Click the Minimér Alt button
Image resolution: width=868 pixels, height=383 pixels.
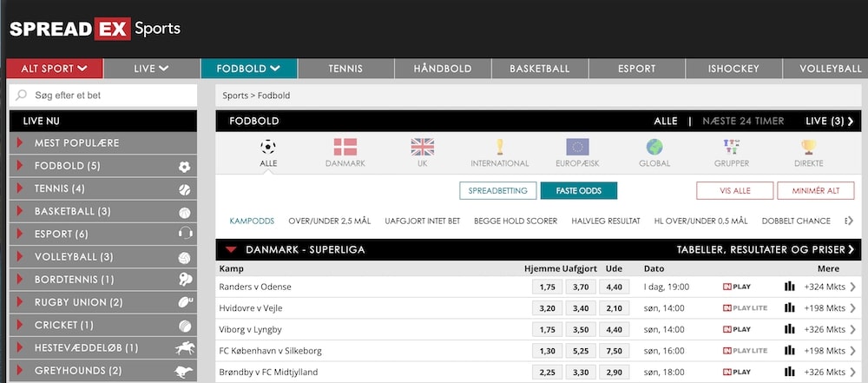click(815, 191)
